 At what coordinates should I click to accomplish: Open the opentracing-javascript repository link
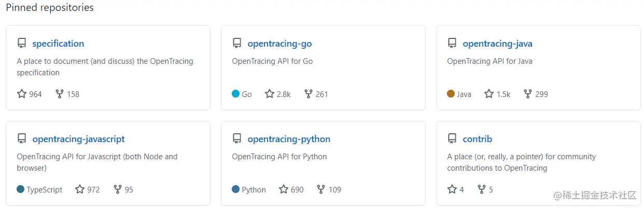pyautogui.click(x=78, y=139)
